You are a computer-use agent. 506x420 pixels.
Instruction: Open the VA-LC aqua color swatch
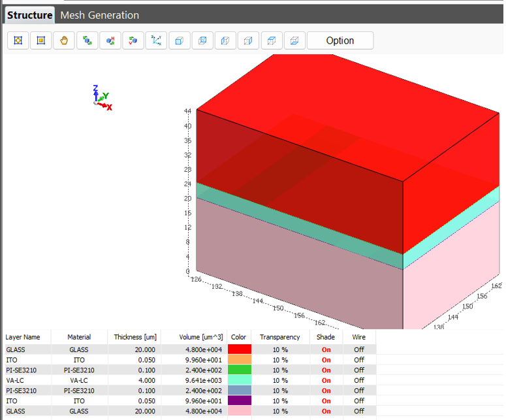239,380
